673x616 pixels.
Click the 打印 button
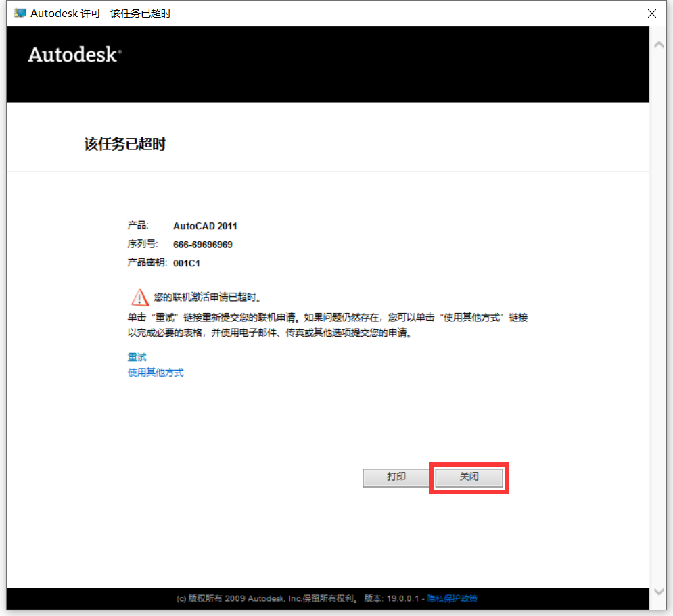[x=396, y=477]
